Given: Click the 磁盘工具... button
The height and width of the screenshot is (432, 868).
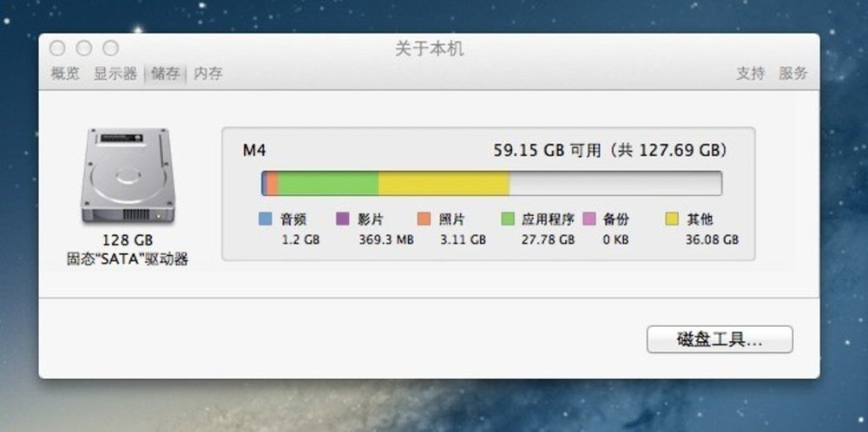Looking at the screenshot, I should (720, 339).
